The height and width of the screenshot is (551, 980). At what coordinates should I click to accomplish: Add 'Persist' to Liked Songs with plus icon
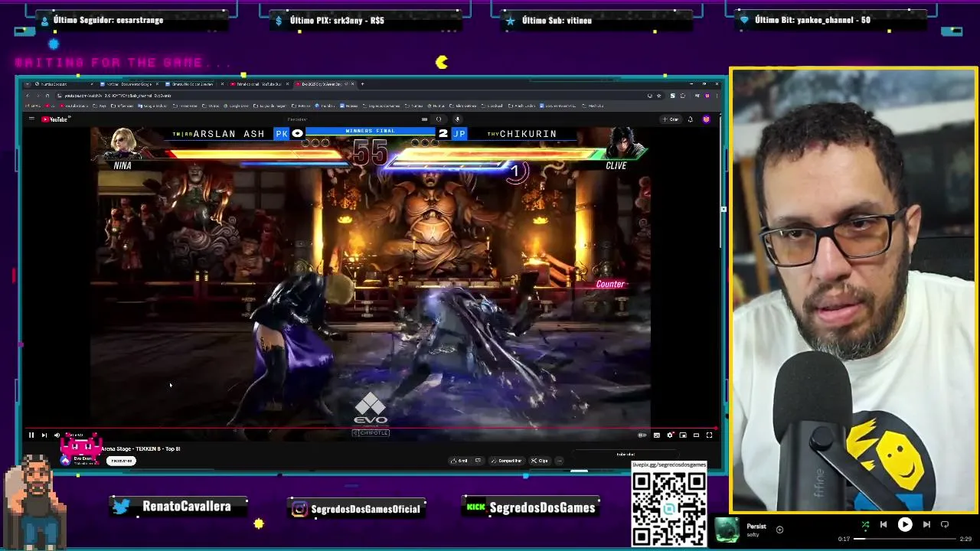[x=779, y=530]
